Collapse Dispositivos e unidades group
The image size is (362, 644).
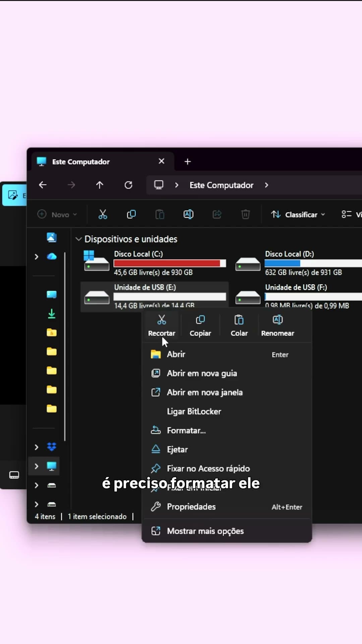pyautogui.click(x=78, y=239)
